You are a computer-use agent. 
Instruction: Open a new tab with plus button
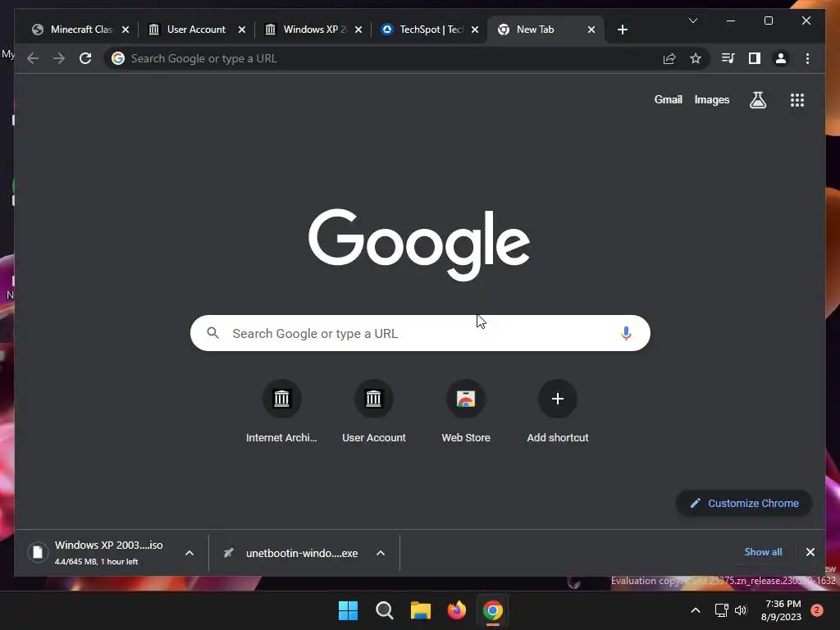(x=622, y=30)
